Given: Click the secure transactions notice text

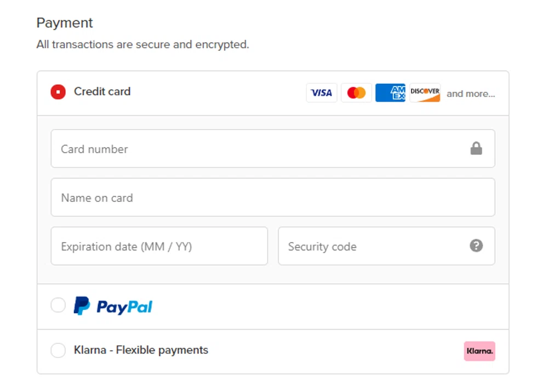Looking at the screenshot, I should tap(142, 44).
